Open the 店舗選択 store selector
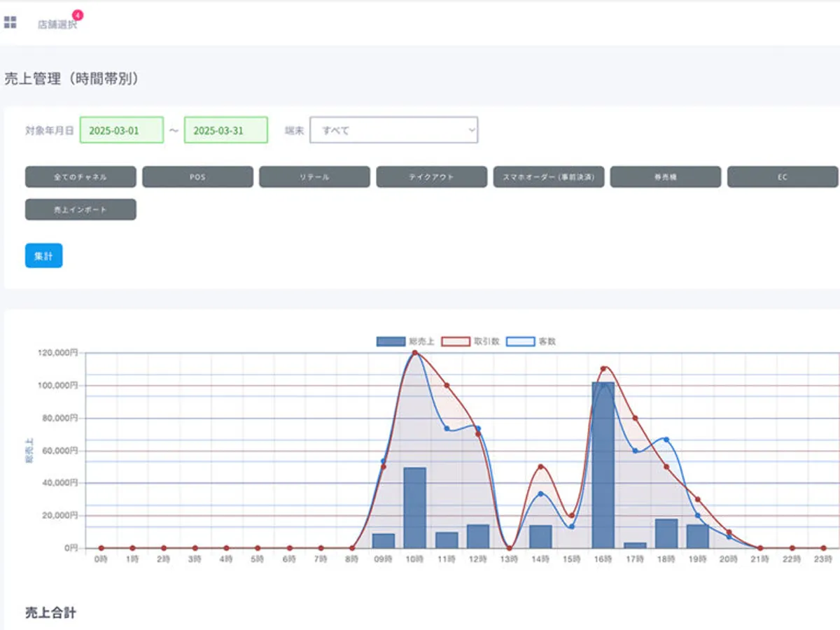840x630 pixels. tap(57, 24)
